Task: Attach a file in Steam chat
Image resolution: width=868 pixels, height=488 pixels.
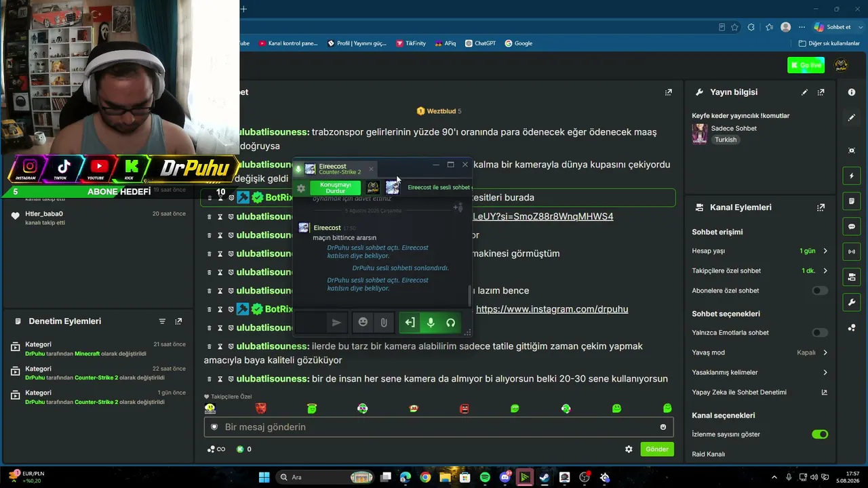Action: pyautogui.click(x=384, y=323)
